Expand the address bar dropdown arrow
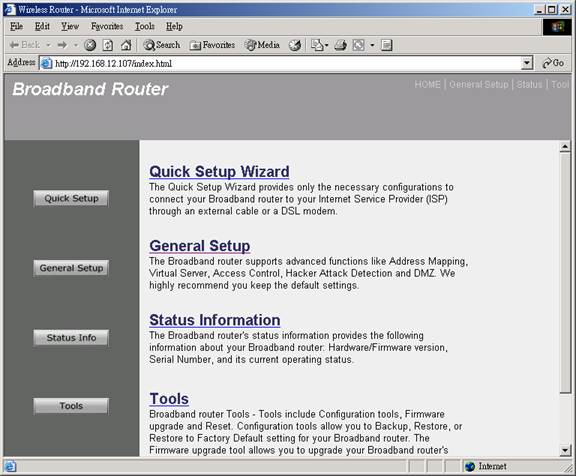Screen dimensions: 576x476 (x=527, y=63)
